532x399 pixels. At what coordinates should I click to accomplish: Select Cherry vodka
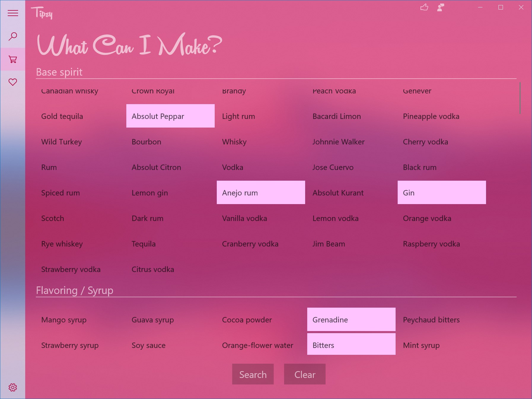[x=442, y=142]
